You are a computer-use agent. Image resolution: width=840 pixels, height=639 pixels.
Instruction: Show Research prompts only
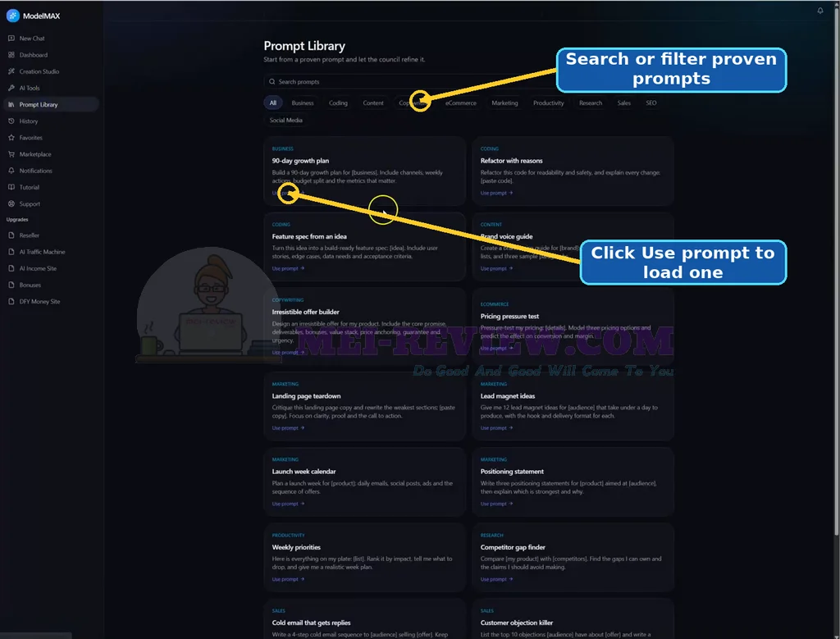click(591, 103)
